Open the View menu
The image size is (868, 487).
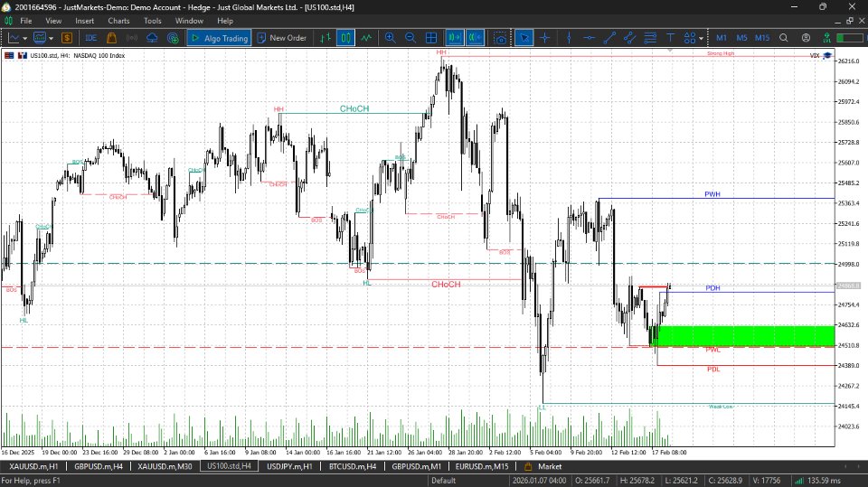pos(53,21)
